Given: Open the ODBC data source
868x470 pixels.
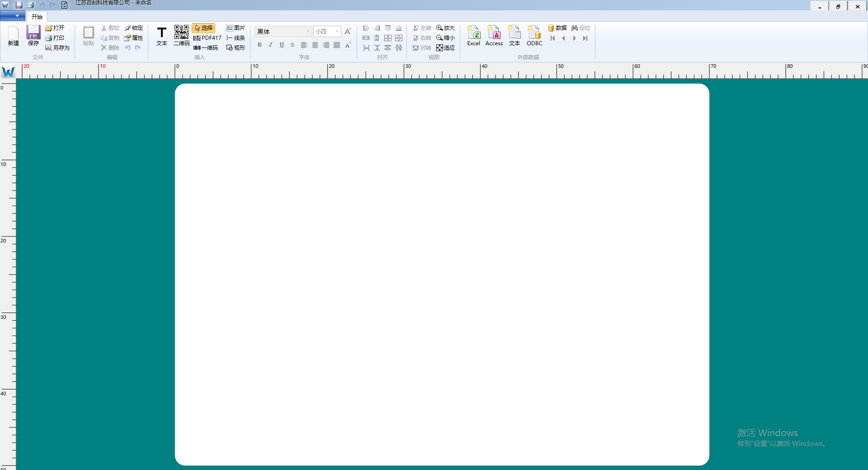Looking at the screenshot, I should pos(534,35).
